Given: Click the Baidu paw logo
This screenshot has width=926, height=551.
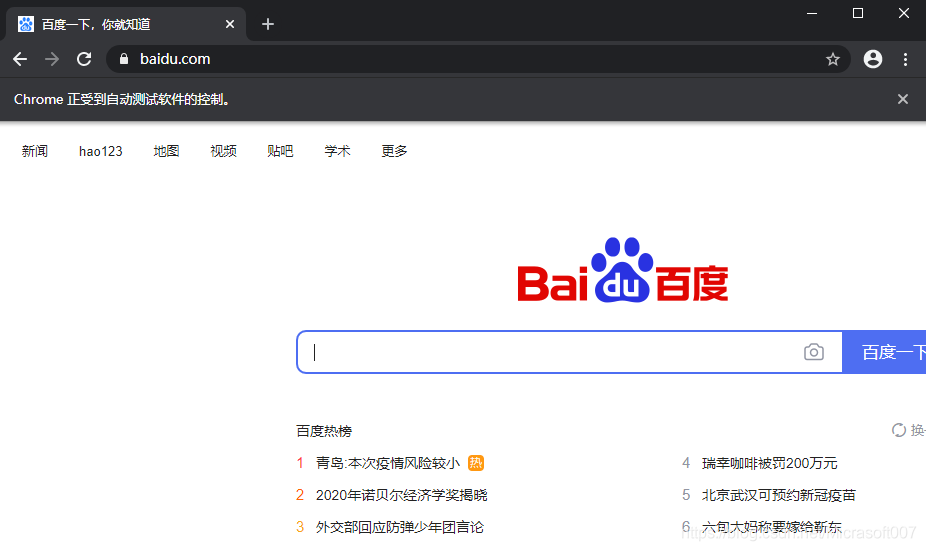Looking at the screenshot, I should 622,270.
